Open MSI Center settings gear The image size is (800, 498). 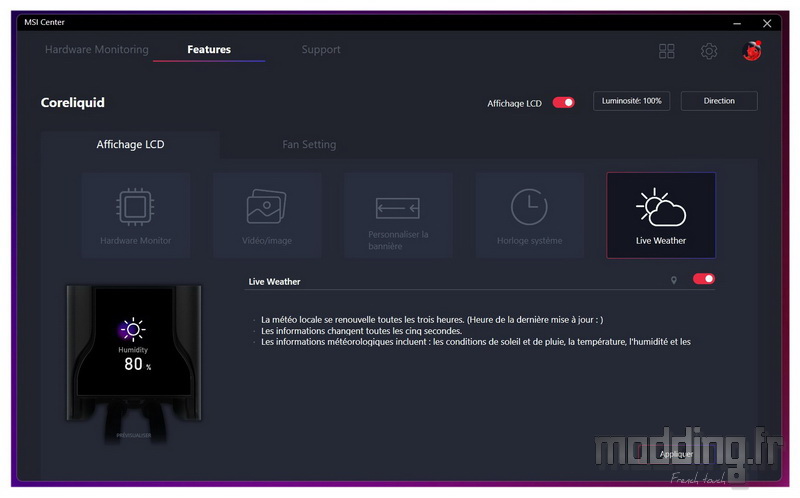point(709,51)
